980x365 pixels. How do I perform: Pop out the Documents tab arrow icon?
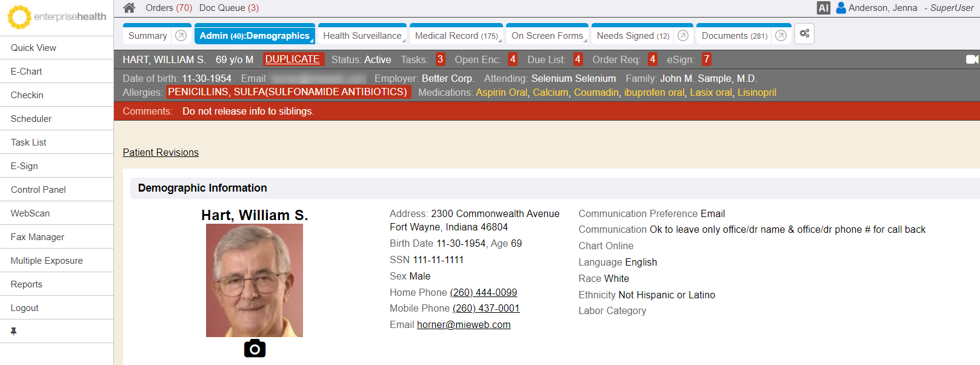[x=781, y=36]
